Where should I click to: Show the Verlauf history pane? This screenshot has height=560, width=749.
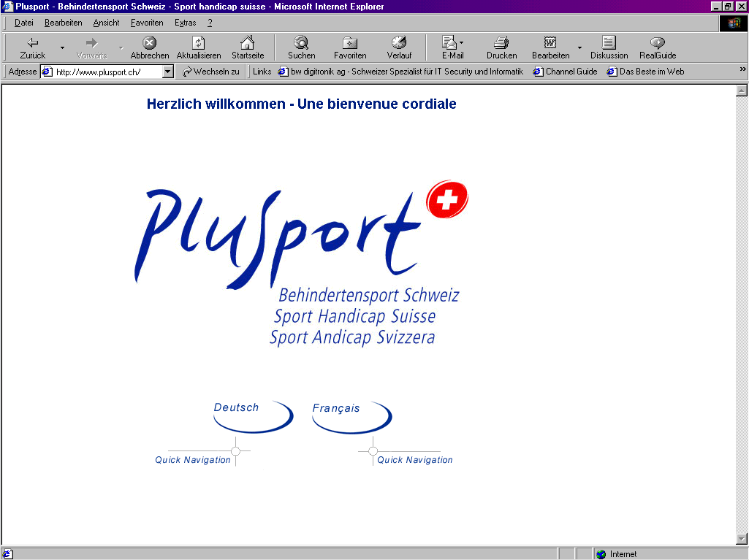(399, 47)
